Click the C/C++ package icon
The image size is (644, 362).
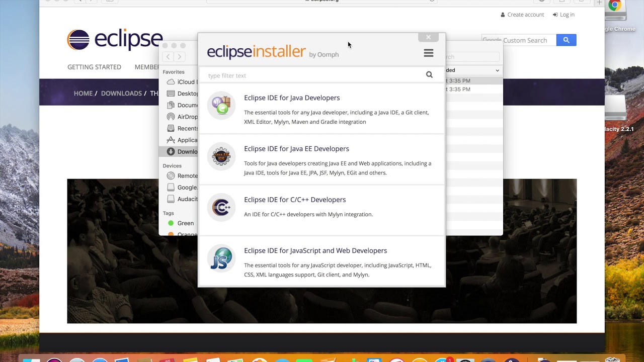(221, 207)
